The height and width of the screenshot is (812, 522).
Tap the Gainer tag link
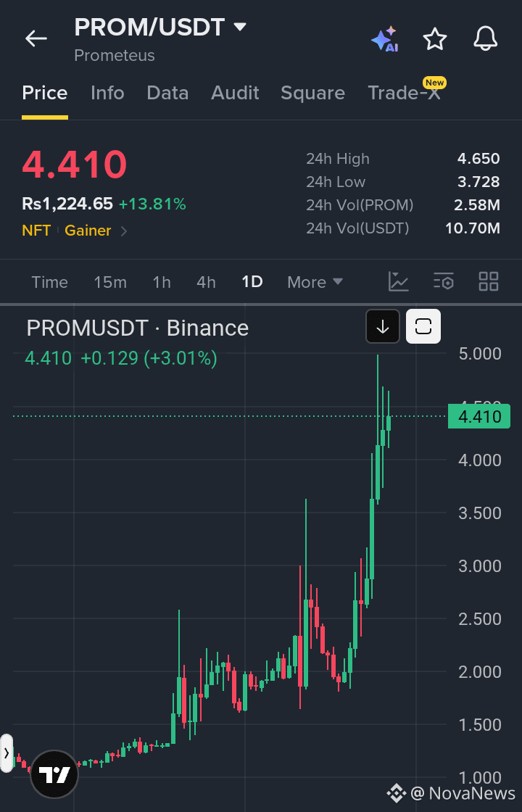tap(88, 231)
